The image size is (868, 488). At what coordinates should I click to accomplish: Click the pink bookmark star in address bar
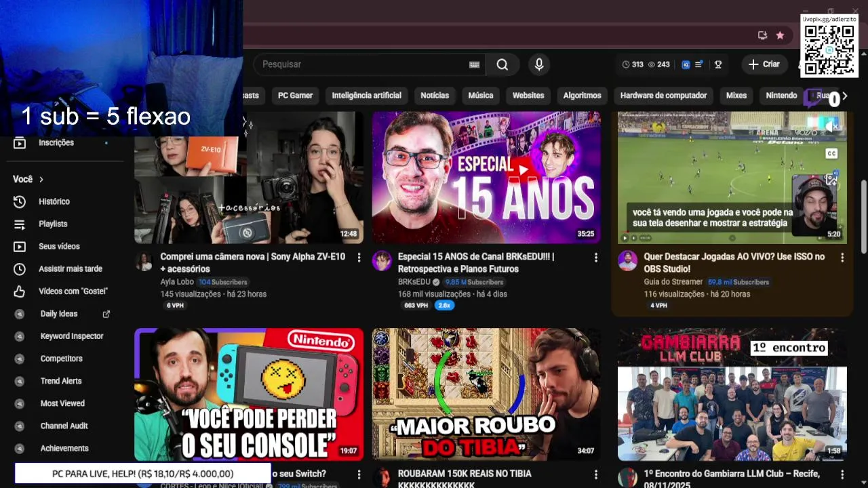(780, 35)
